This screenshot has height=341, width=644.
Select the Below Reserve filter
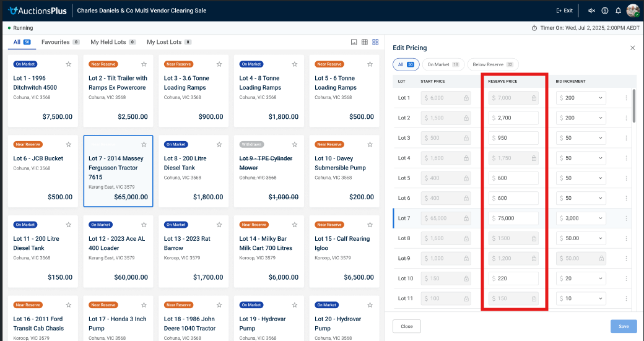(x=493, y=64)
